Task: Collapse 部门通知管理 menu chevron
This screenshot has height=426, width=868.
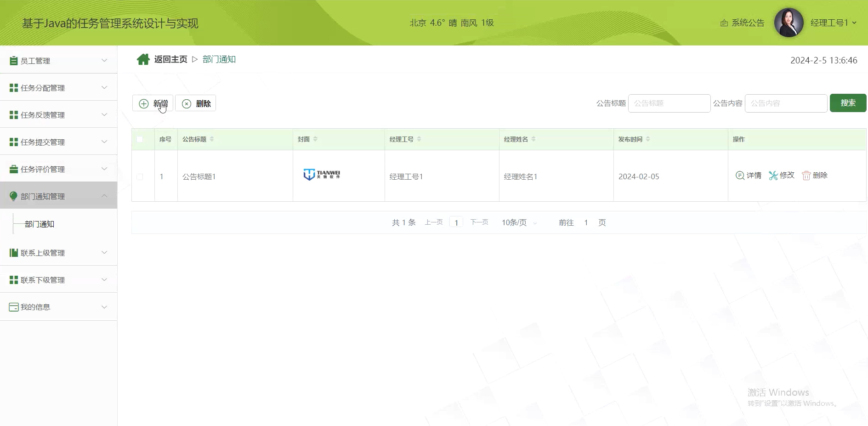Action: (104, 196)
